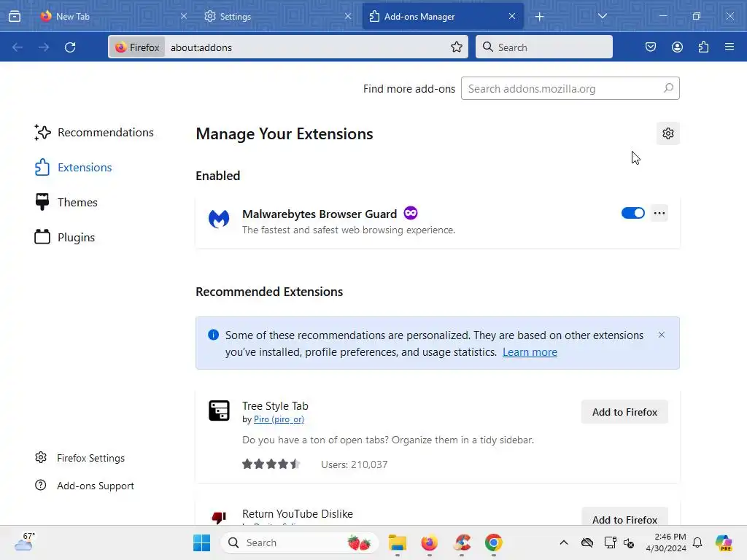Open Firefox from the taskbar

point(429,542)
